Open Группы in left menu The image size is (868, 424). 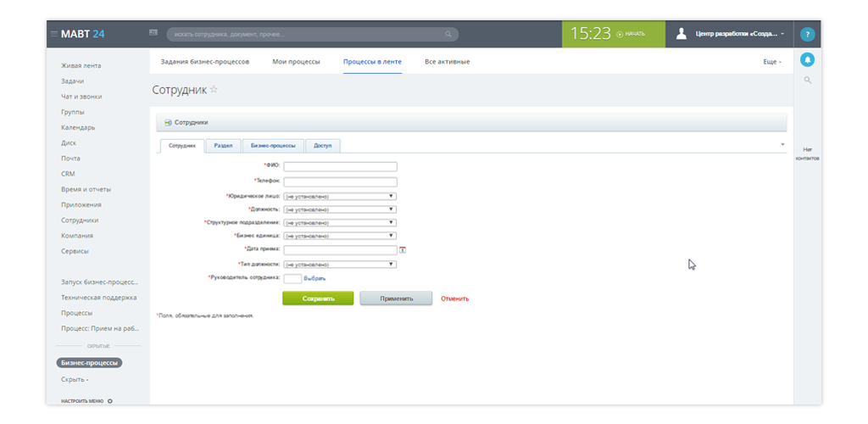(73, 112)
